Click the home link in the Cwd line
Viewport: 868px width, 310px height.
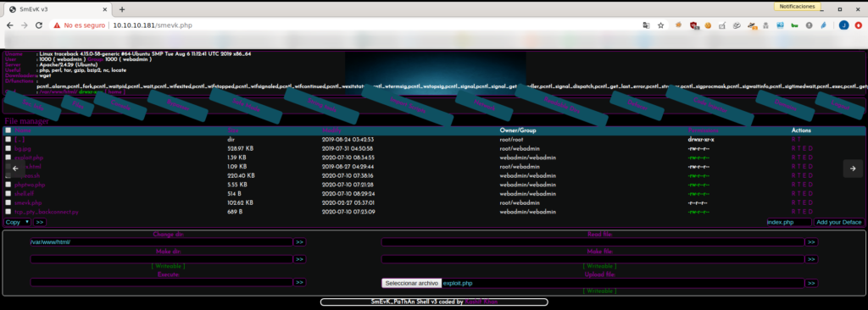point(114,91)
